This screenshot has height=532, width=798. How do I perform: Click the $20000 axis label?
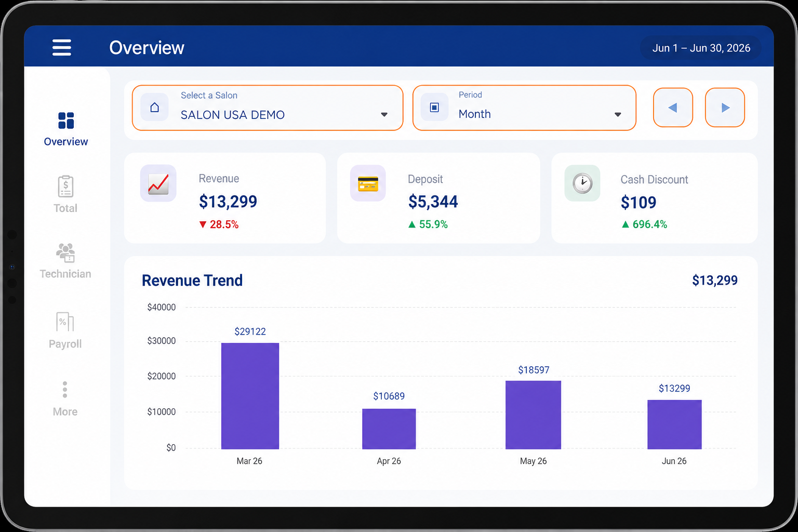[162, 376]
